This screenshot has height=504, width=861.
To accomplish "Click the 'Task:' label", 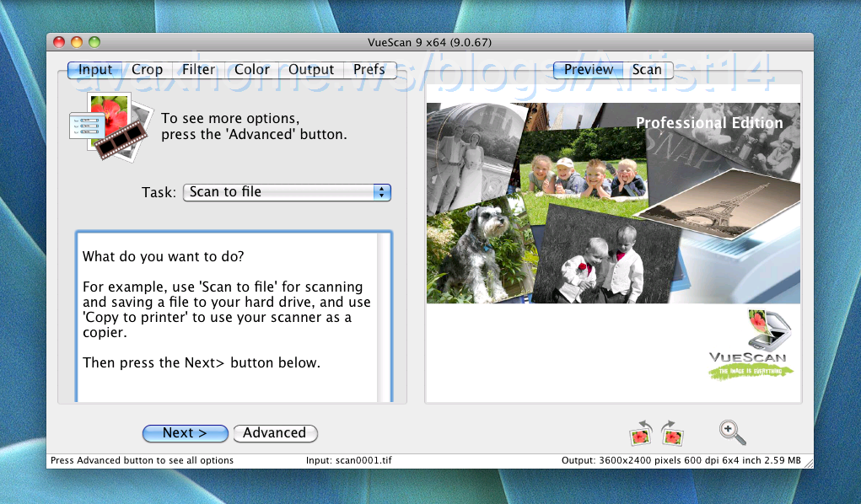I will [x=159, y=193].
